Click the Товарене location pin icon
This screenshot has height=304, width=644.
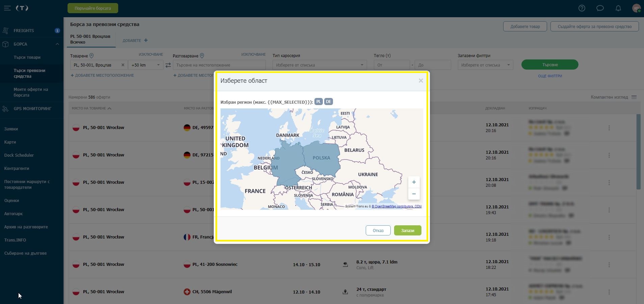click(x=92, y=56)
